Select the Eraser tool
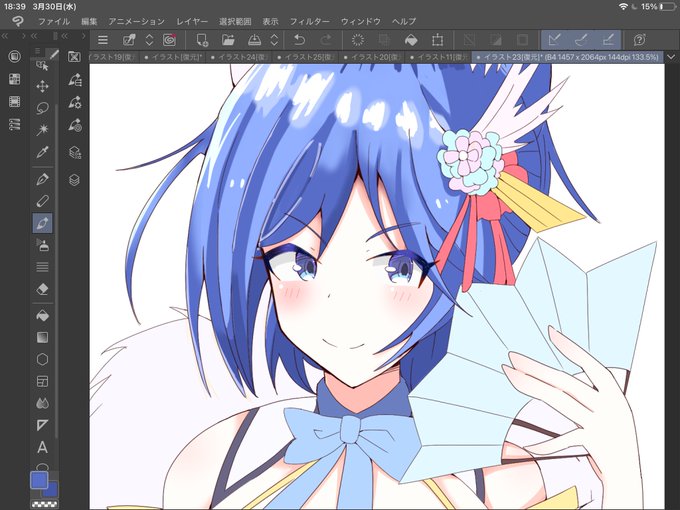 42,289
